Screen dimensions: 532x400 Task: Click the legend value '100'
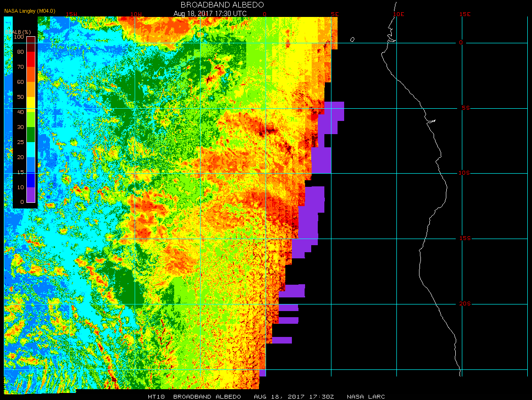tap(19, 37)
